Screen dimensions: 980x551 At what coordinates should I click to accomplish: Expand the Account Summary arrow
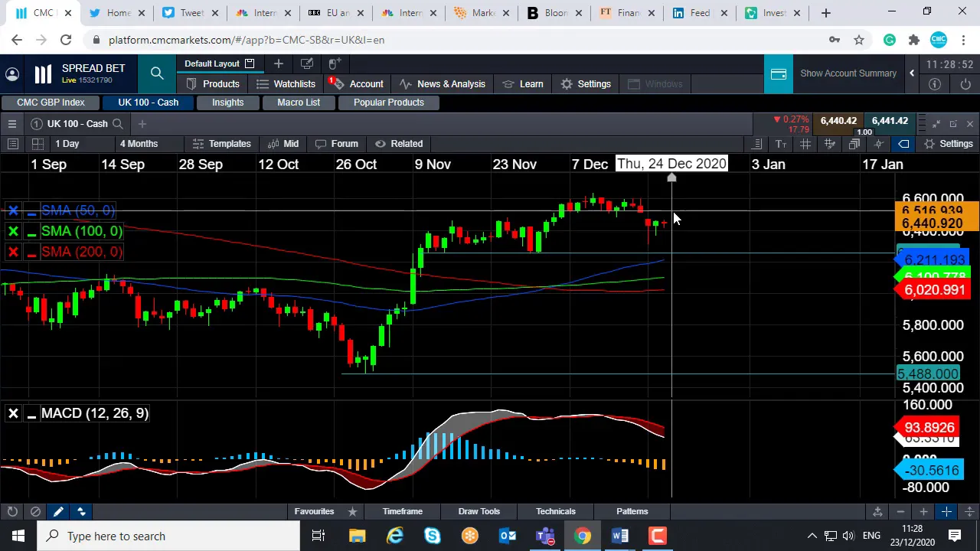pos(912,73)
